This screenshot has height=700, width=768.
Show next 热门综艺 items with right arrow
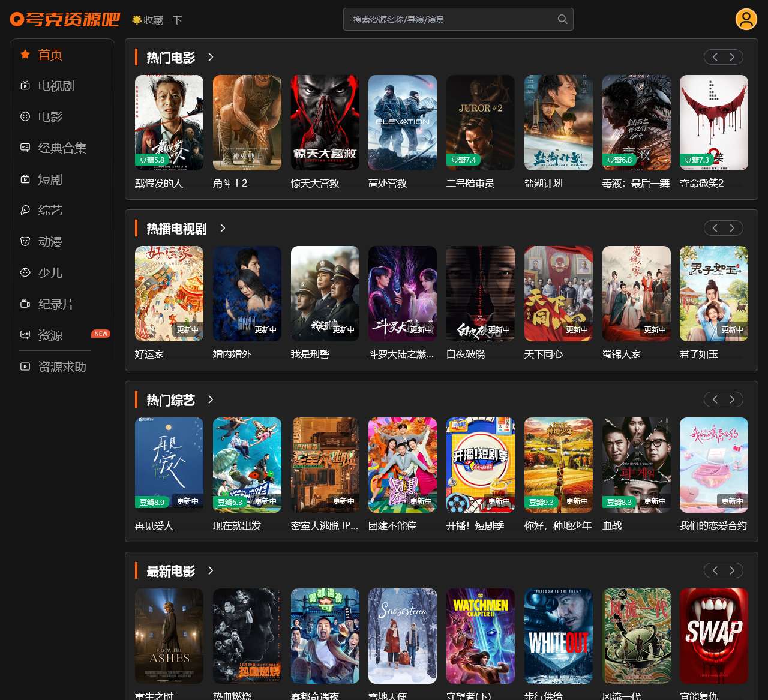732,399
